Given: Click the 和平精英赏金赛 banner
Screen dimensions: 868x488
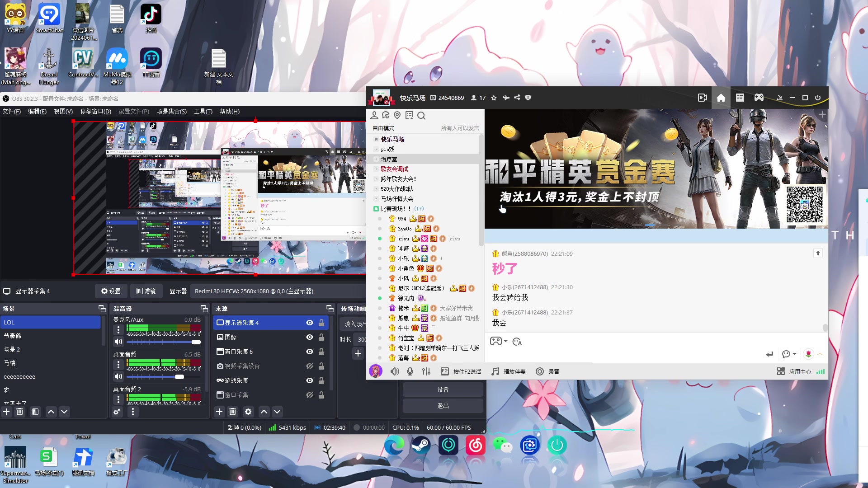Looking at the screenshot, I should (x=656, y=169).
